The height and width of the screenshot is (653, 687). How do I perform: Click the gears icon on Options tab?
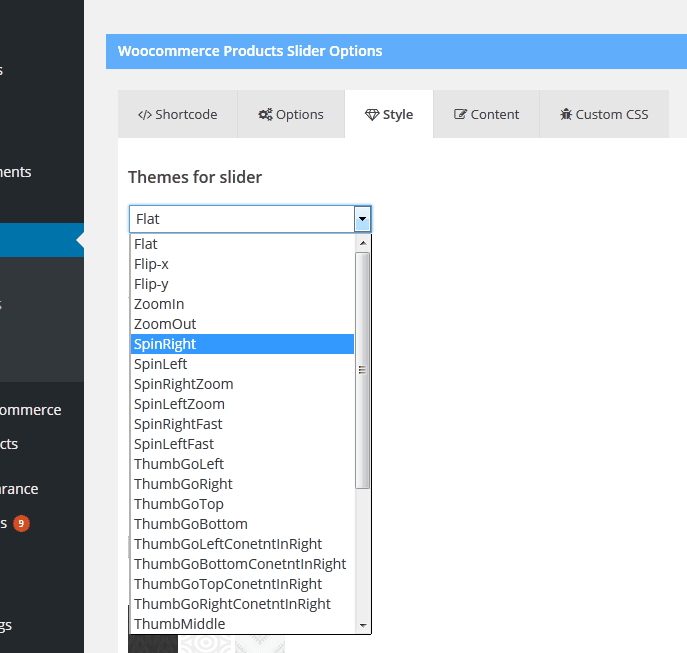tap(265, 114)
